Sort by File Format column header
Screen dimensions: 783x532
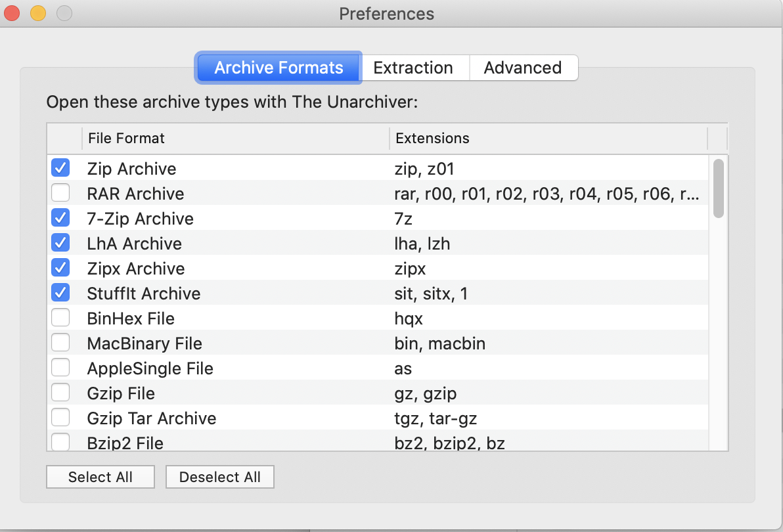click(x=235, y=139)
